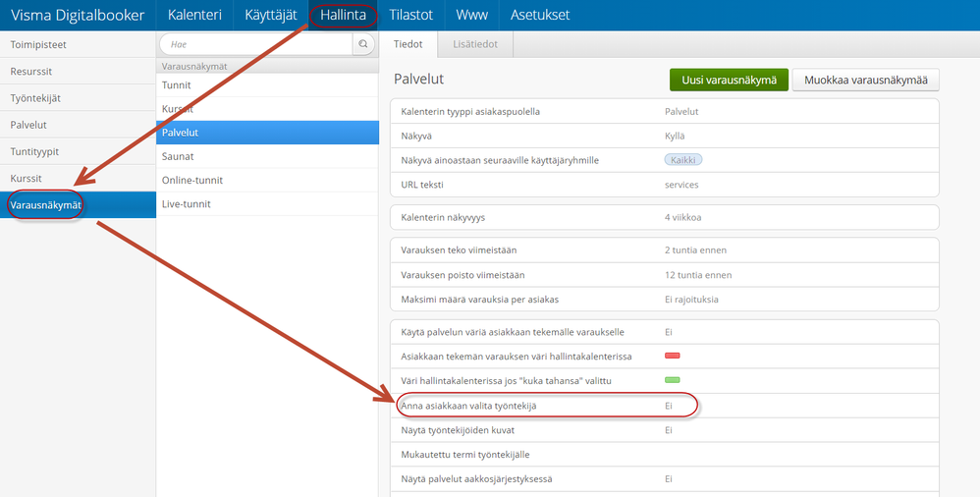Focus the Hae search field
The width and height of the screenshot is (980, 497).
[x=257, y=44]
